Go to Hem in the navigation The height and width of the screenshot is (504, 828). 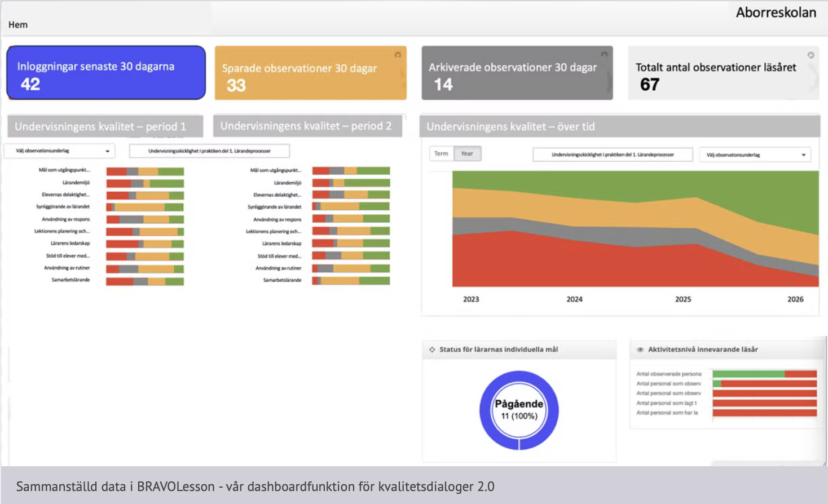[x=18, y=25]
